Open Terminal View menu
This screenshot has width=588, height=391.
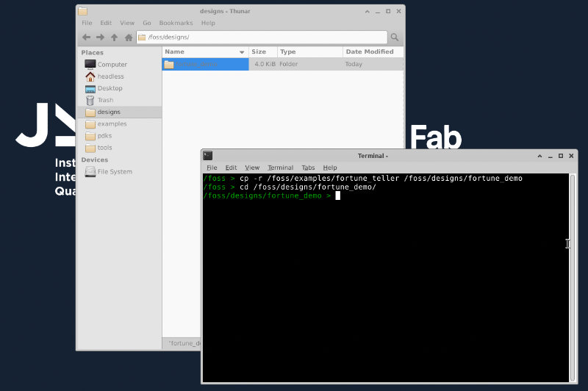252,168
